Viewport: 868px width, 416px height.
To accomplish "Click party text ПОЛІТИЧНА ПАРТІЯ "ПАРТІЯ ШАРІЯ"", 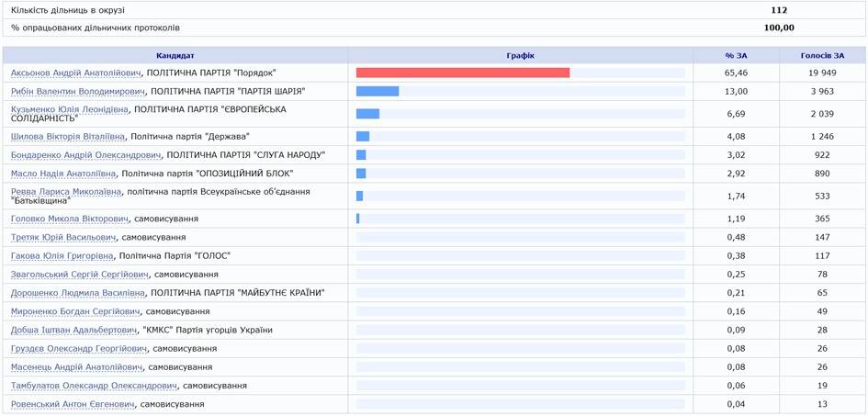I will 229,91.
